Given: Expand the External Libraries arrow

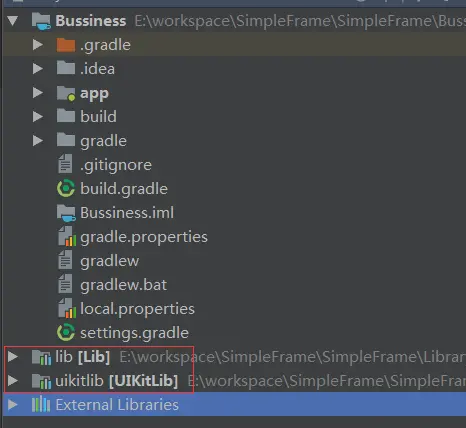Looking at the screenshot, I should tap(13, 405).
